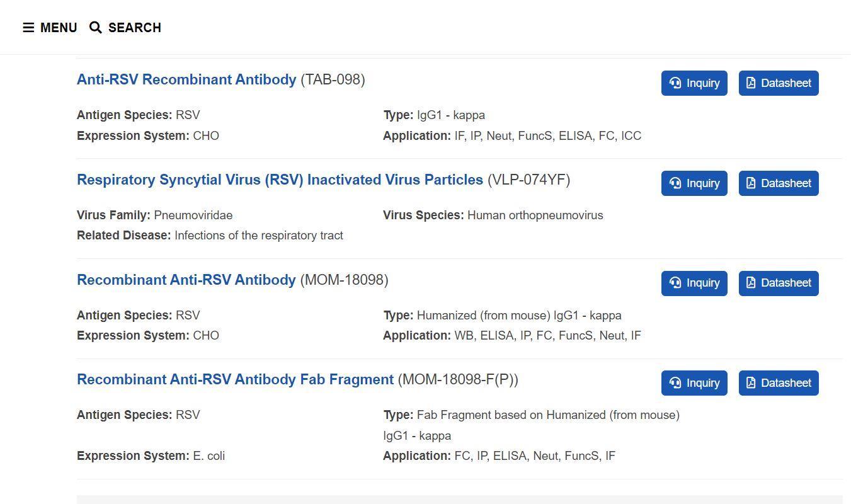The image size is (851, 504).
Task: Click PDF icon in TAB-098 Datasheet button
Action: tap(751, 83)
